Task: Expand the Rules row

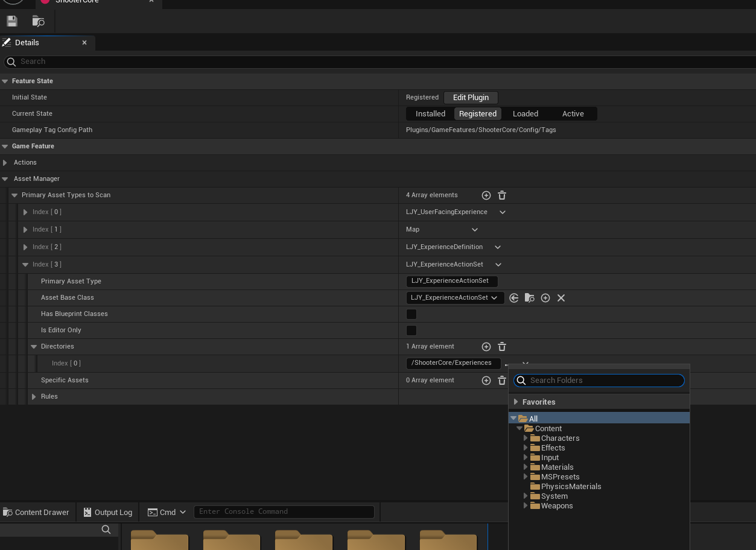Action: tap(34, 397)
